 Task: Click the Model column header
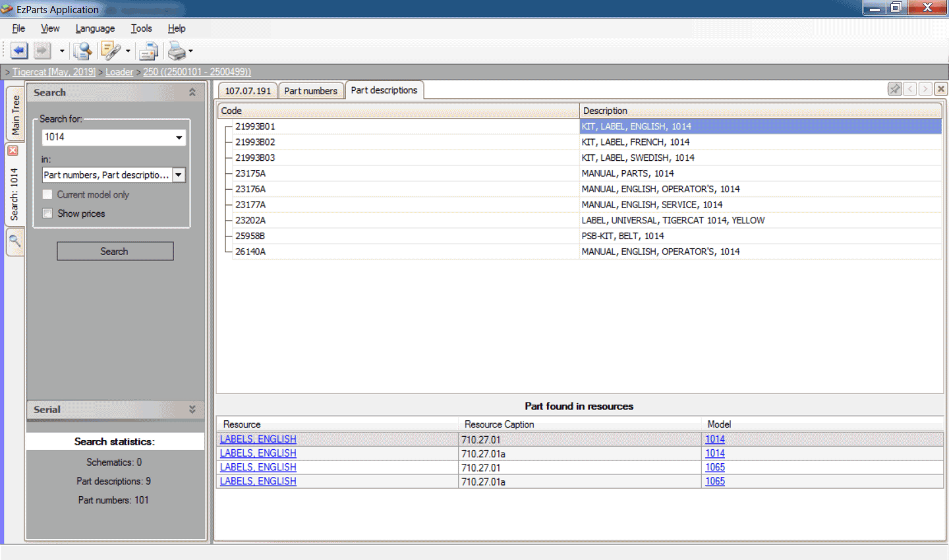coord(823,424)
